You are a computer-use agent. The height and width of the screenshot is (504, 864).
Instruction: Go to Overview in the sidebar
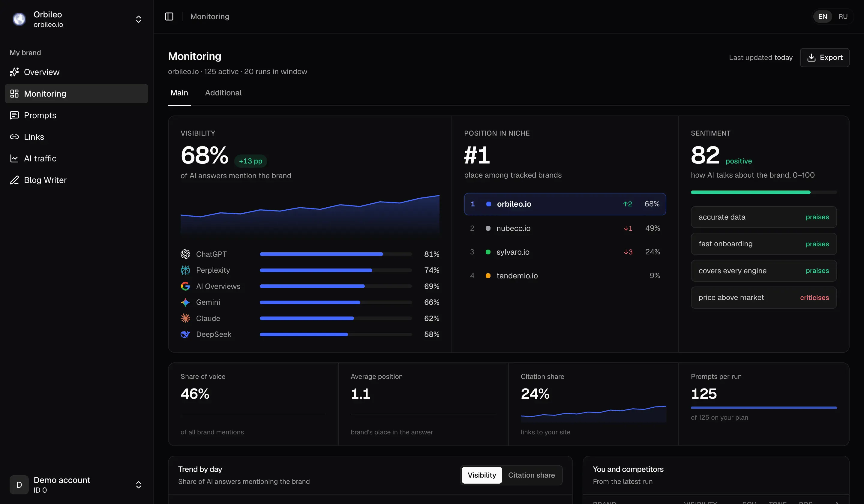[76, 72]
